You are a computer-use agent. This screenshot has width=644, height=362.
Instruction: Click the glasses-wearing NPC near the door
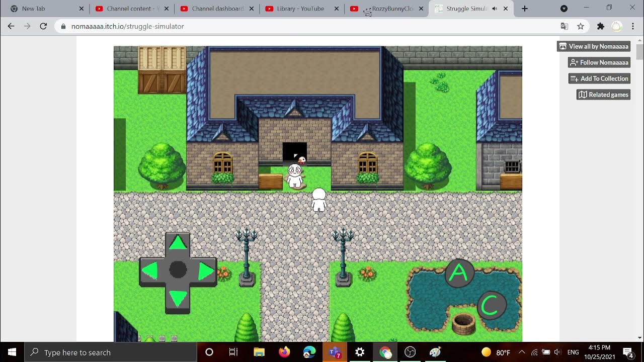click(x=295, y=176)
